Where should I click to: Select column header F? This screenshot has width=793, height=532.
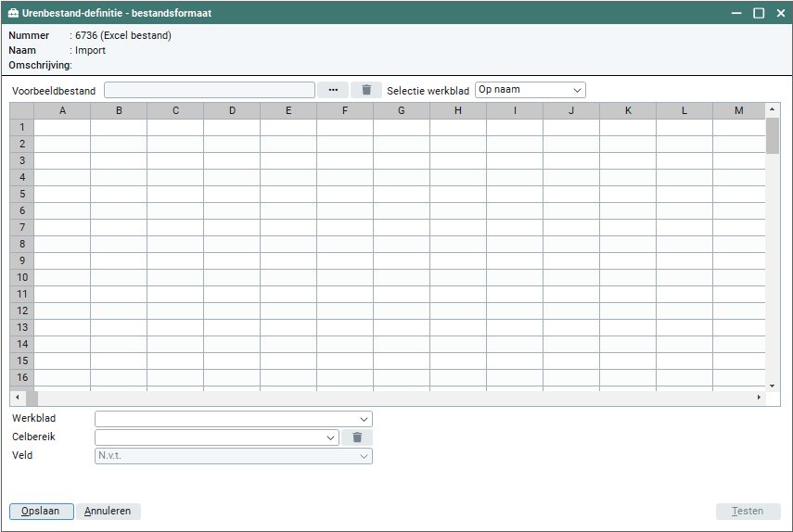tap(345, 110)
